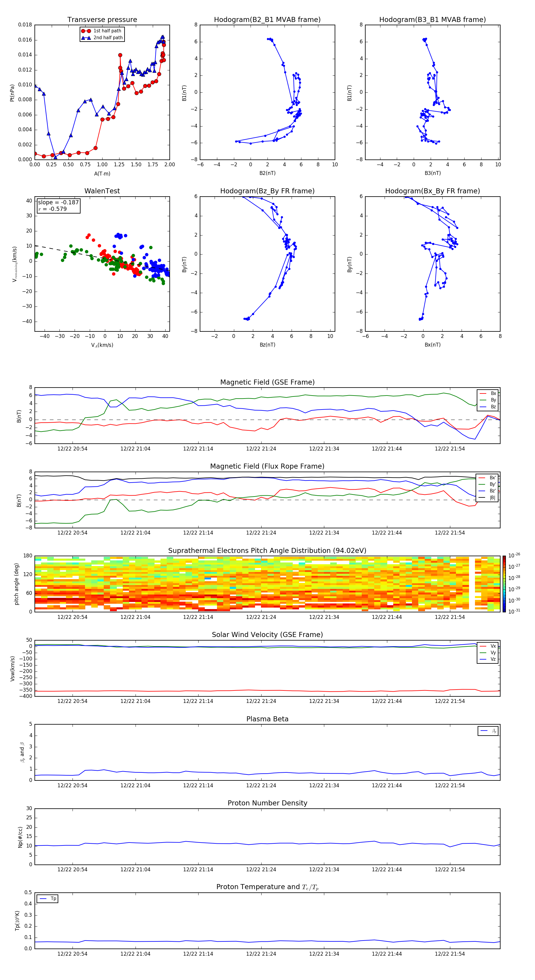This screenshot has height=980, width=535.
Task: Click the 'Hodogram(Bx_By FR frame)' title
Action: [x=432, y=191]
